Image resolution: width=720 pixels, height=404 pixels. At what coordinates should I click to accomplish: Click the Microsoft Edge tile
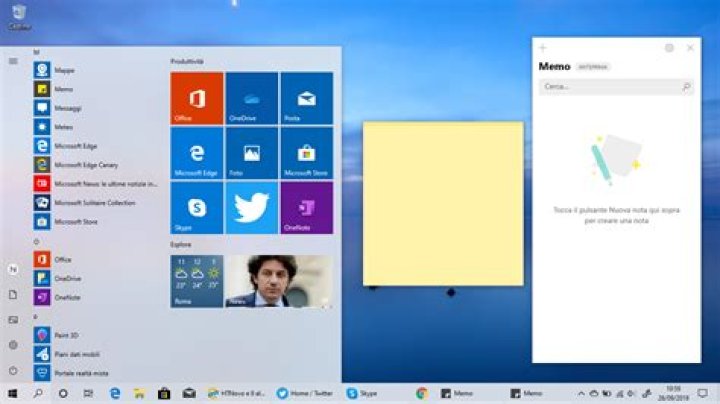(197, 153)
